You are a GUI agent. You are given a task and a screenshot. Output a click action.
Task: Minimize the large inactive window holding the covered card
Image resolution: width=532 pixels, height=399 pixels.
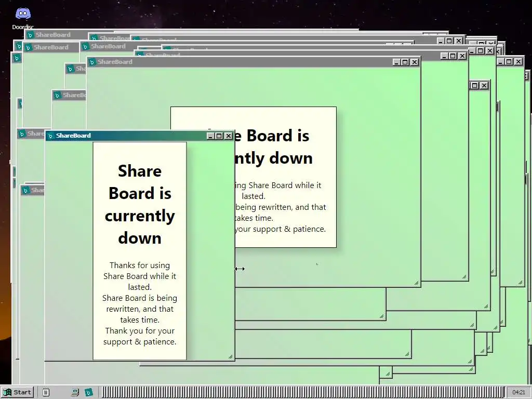pos(396,62)
